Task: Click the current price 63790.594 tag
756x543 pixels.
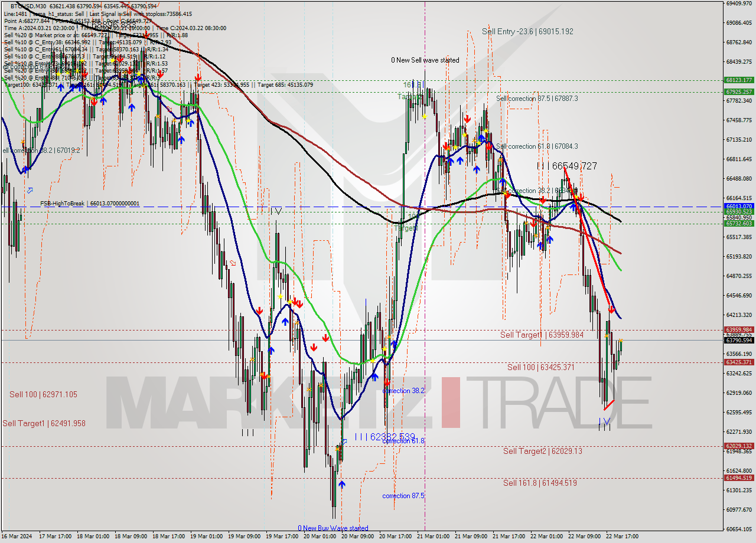Action: coord(738,340)
